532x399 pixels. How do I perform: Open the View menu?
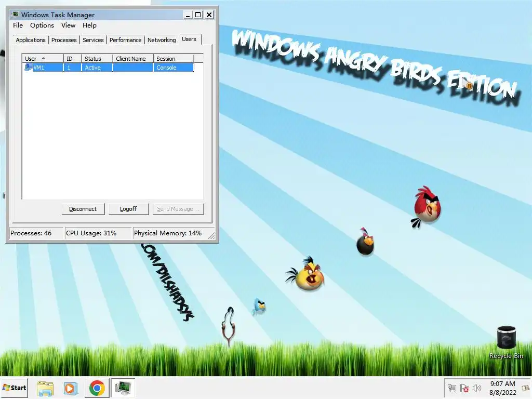coord(68,25)
